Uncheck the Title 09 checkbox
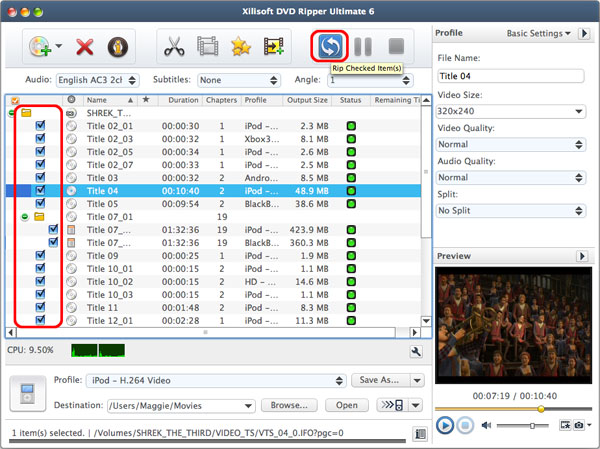600x449 pixels. click(x=40, y=255)
